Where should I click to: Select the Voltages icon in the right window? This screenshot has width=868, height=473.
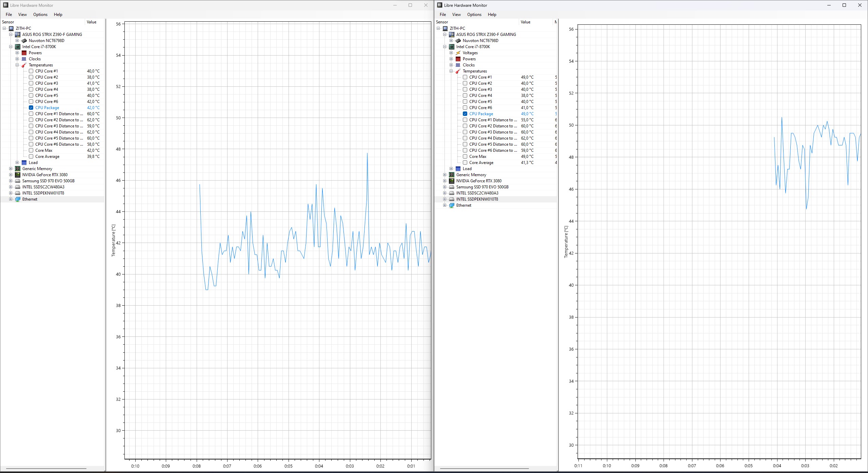click(x=458, y=53)
